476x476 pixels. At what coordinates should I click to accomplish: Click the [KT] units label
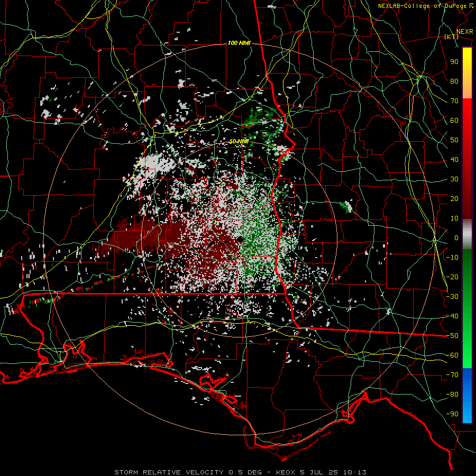click(x=452, y=36)
